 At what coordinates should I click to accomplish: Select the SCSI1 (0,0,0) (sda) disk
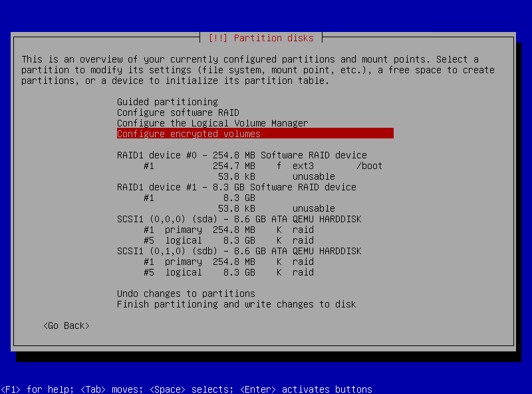tap(239, 219)
